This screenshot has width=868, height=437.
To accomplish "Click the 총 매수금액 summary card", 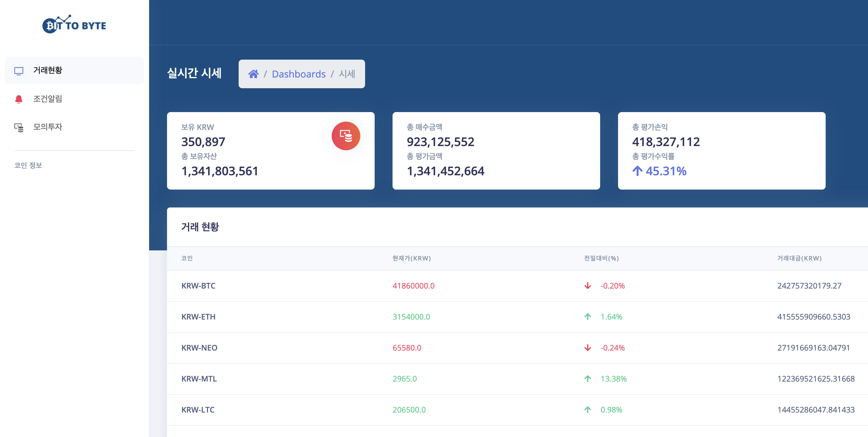I will point(496,151).
